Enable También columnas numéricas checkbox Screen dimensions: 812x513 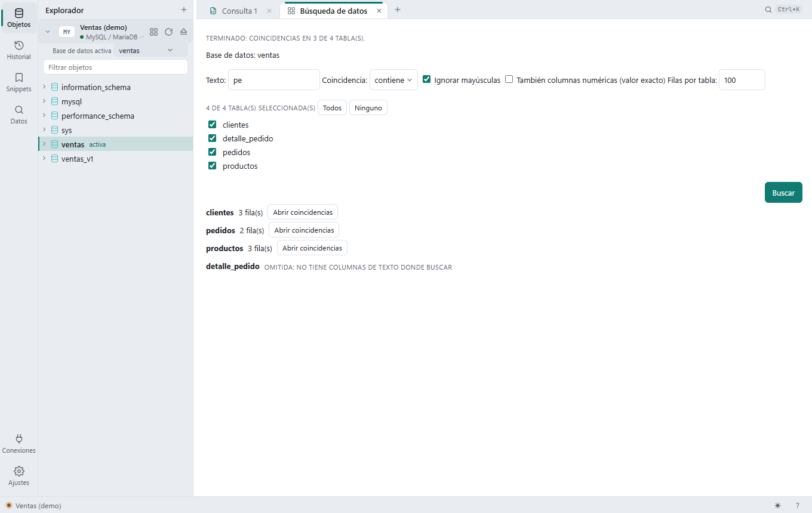point(509,79)
